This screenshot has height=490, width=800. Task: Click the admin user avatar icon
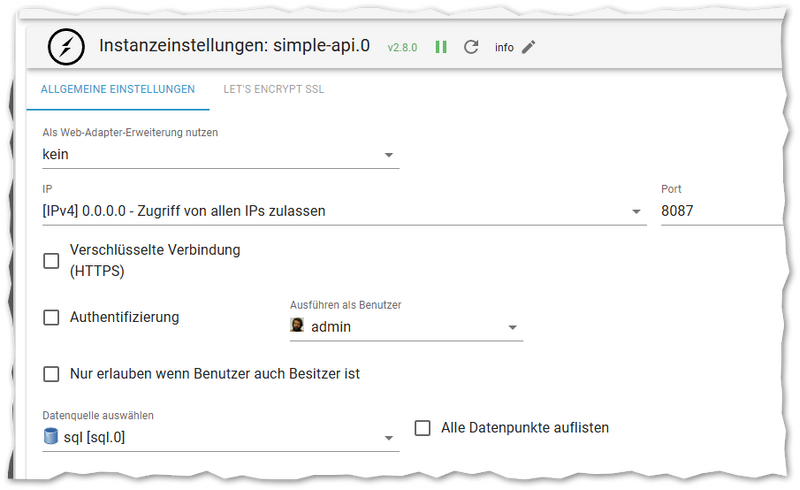[297, 326]
